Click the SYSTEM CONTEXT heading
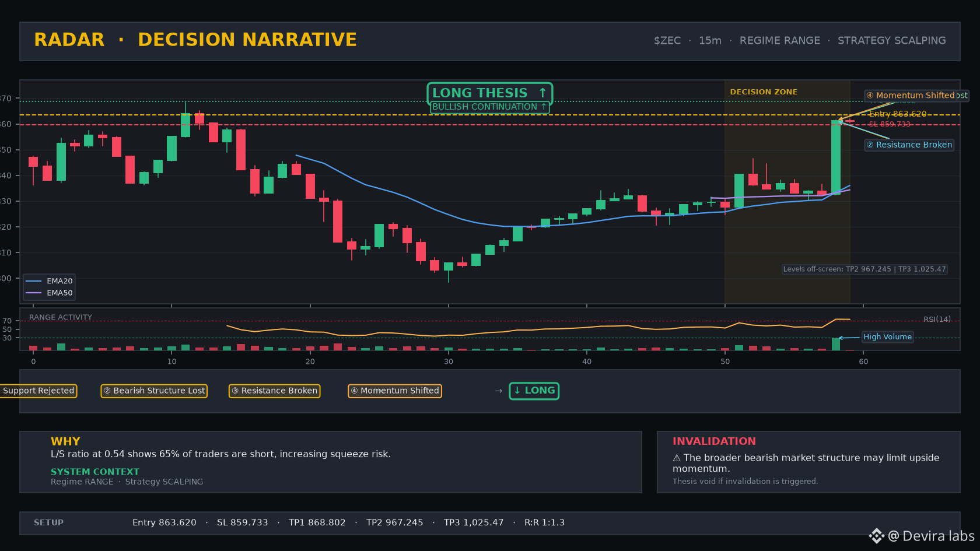Viewport: 980px width, 551px height. point(95,472)
